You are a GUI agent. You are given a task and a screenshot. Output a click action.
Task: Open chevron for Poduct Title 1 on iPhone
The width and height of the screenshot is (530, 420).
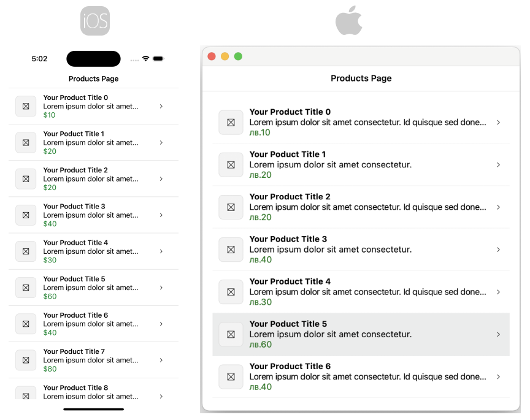[161, 142]
